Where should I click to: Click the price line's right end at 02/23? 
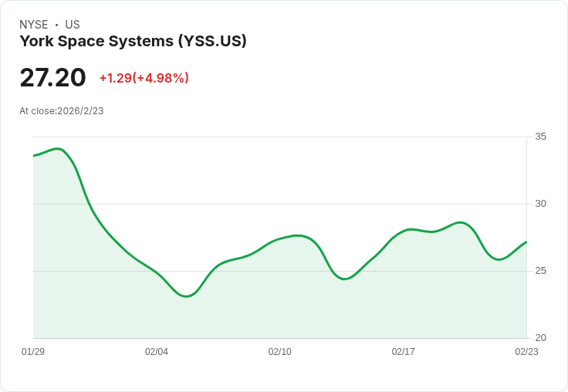526,242
